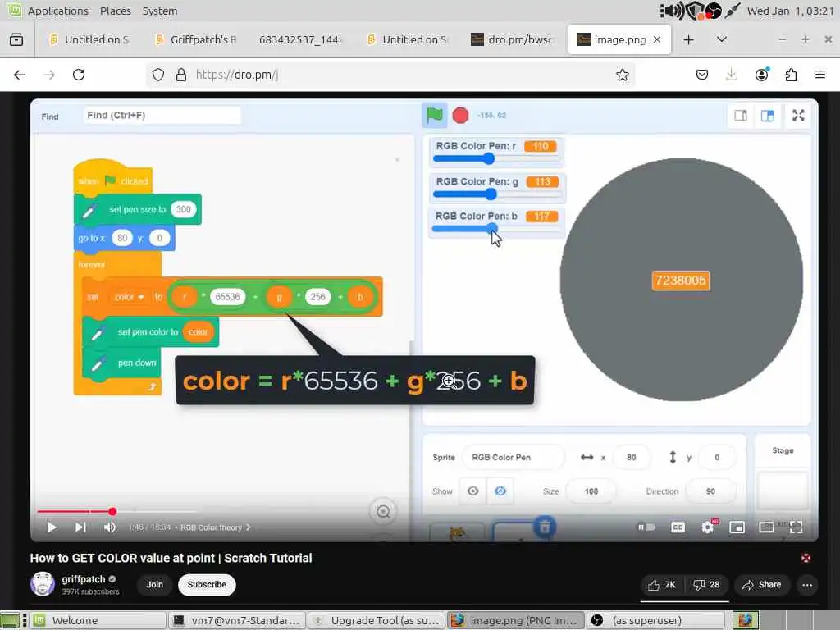Click the green flag run button

(434, 115)
